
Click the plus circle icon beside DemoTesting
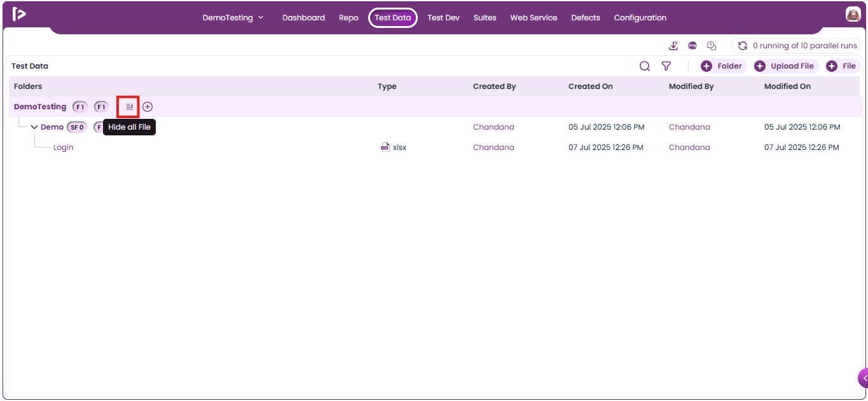(148, 107)
